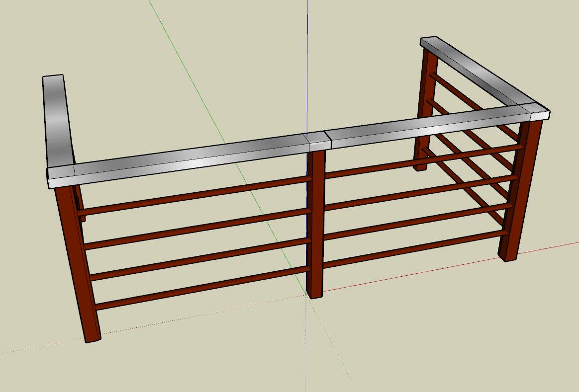
Task: Select the small handrail cap above center post
Action: (x=318, y=141)
